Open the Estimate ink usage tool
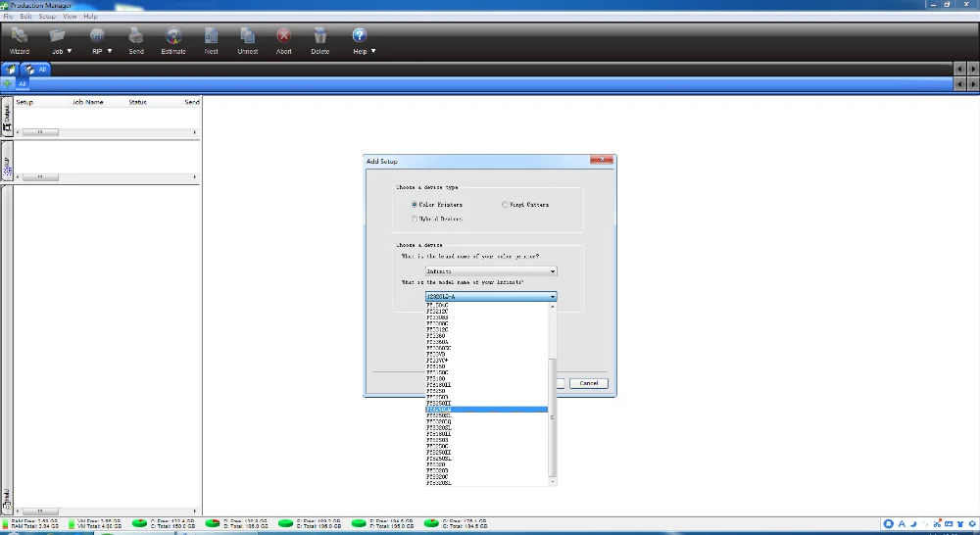This screenshot has height=535, width=980. [173, 41]
